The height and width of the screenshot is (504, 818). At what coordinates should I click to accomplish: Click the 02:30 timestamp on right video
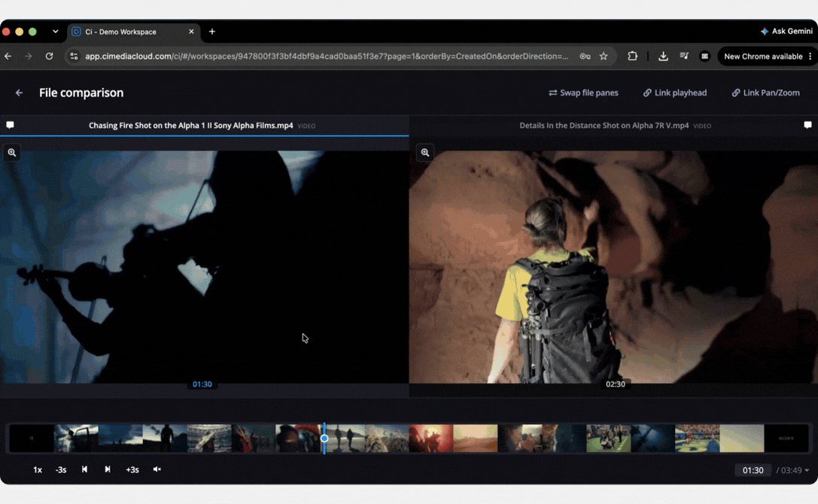point(615,384)
